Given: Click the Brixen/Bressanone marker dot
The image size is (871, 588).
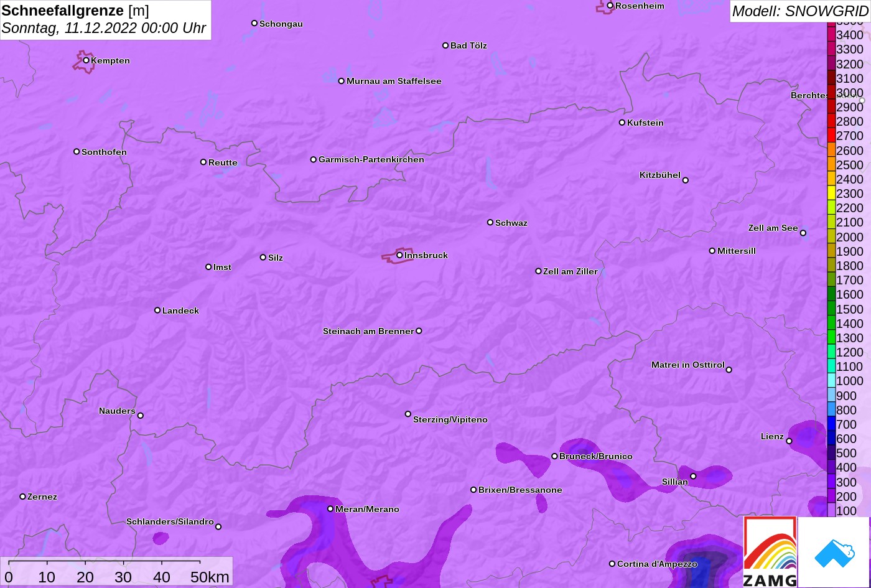Looking at the screenshot, I should [473, 490].
